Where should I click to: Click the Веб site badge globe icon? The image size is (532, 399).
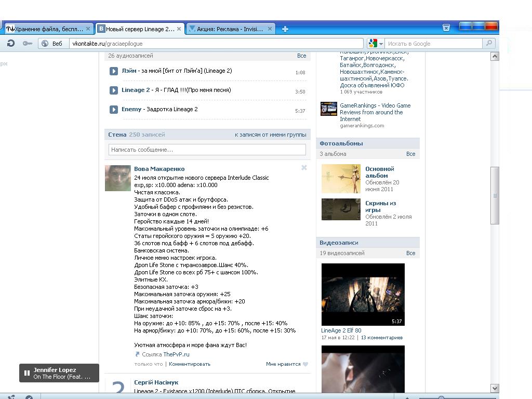click(x=45, y=44)
